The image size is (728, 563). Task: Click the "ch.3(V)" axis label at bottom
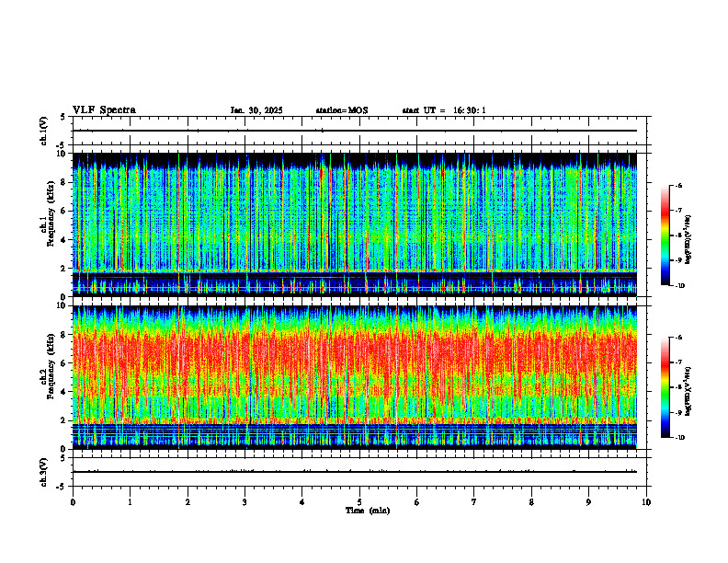(44, 472)
